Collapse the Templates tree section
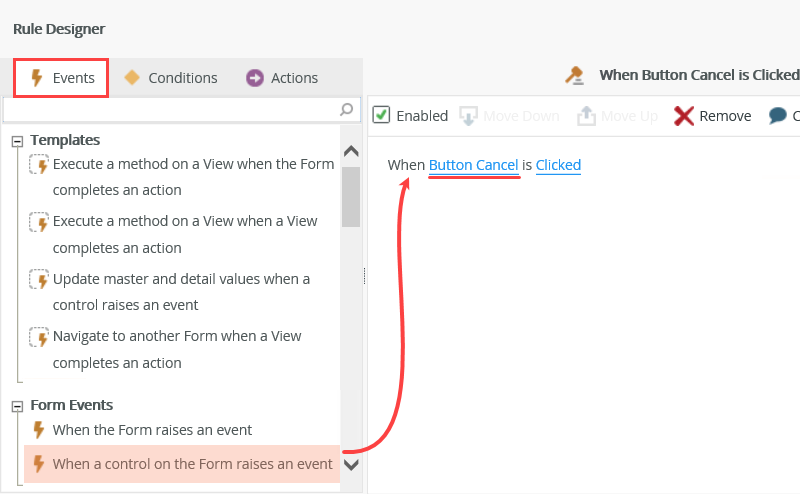The height and width of the screenshot is (494, 800). [17, 141]
